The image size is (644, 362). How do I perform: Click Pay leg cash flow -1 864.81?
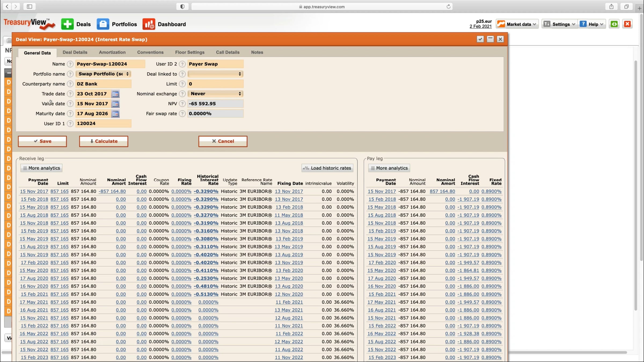tap(468, 270)
